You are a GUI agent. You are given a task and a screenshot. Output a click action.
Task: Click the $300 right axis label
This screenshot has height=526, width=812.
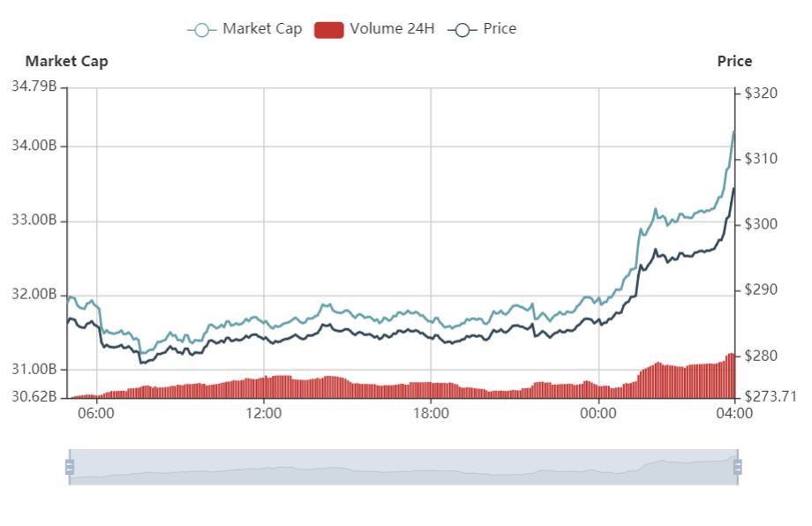click(x=761, y=224)
